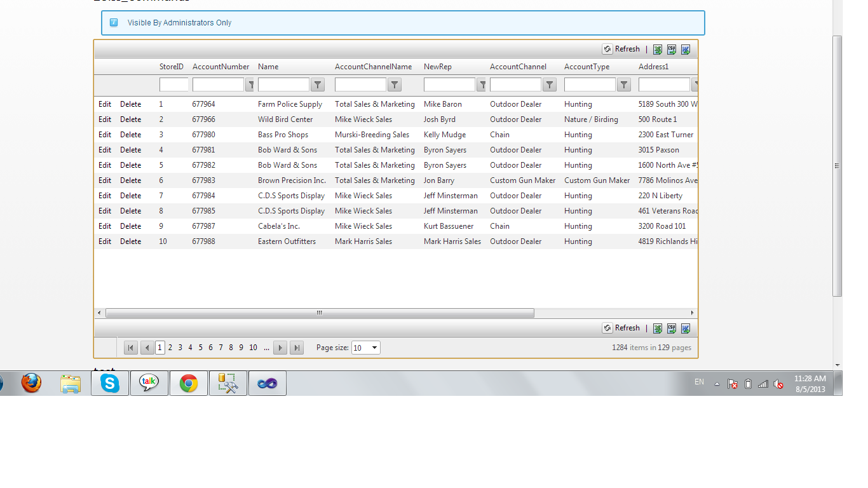
Task: Open Firefox from the taskbar
Action: click(x=31, y=383)
